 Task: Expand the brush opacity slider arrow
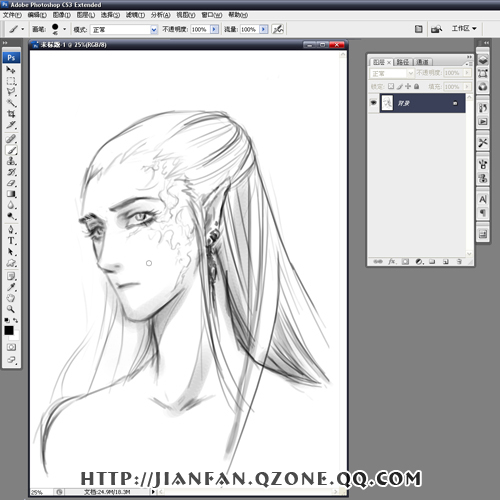215,29
